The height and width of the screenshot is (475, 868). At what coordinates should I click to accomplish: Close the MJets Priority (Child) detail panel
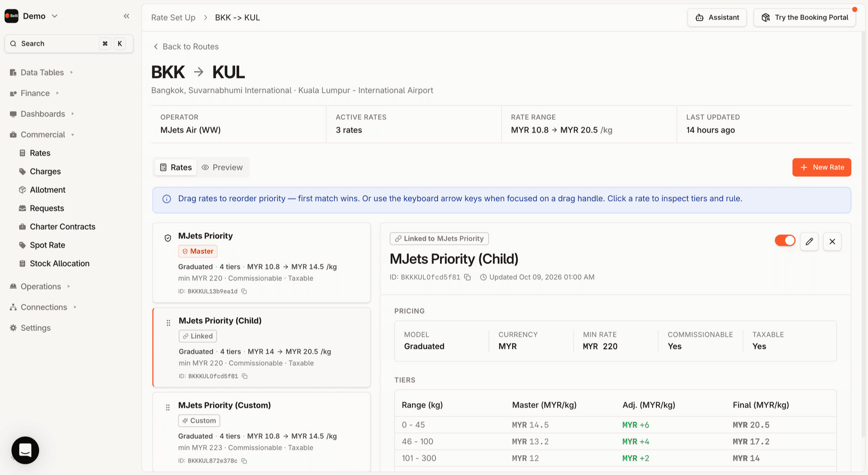832,241
